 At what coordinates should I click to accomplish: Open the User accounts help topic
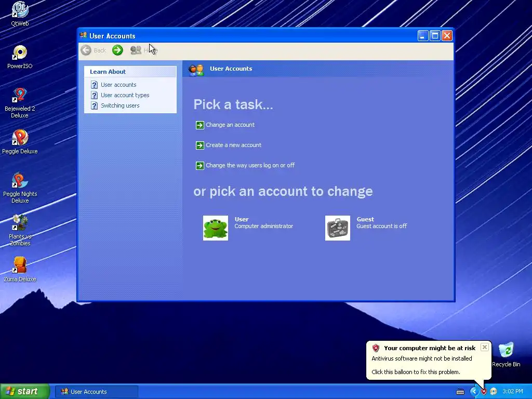(x=118, y=85)
